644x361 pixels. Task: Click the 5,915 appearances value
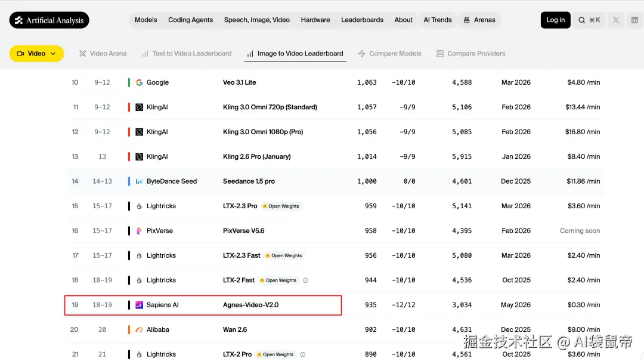462,157
